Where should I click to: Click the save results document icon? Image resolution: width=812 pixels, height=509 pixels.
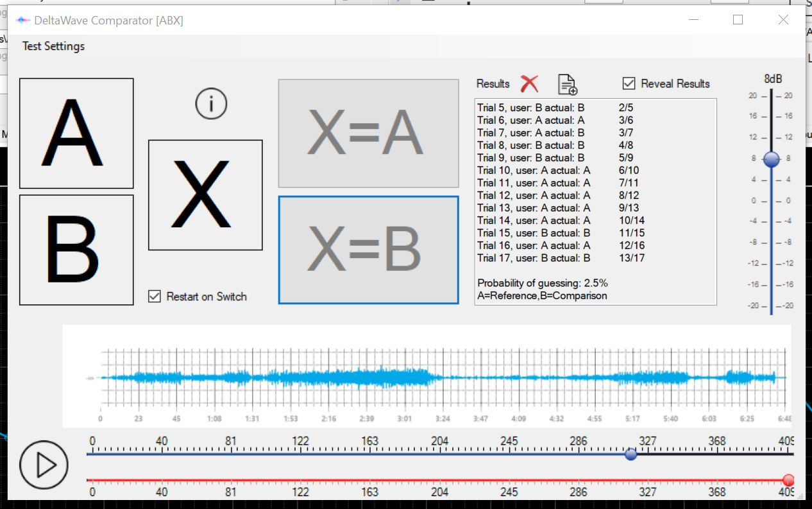(x=567, y=84)
